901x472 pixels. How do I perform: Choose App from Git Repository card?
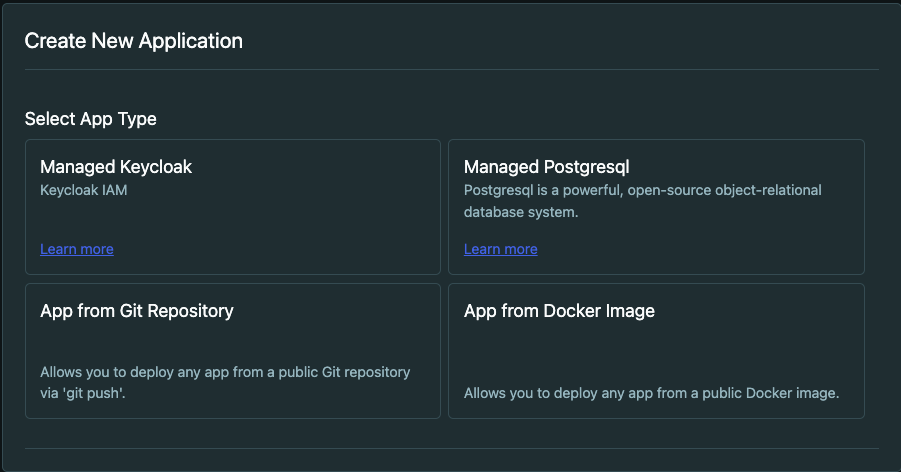coord(233,351)
